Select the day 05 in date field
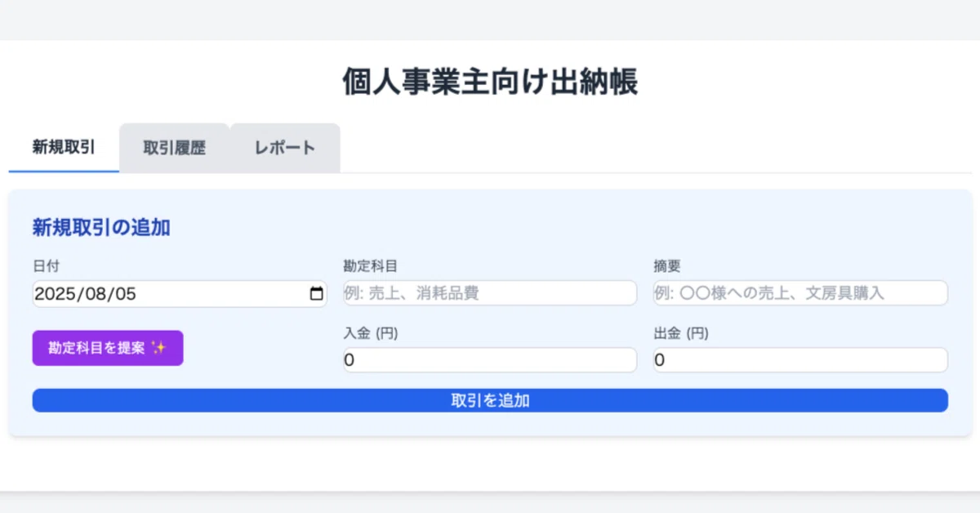Viewport: 980px width, 513px height. tap(123, 294)
